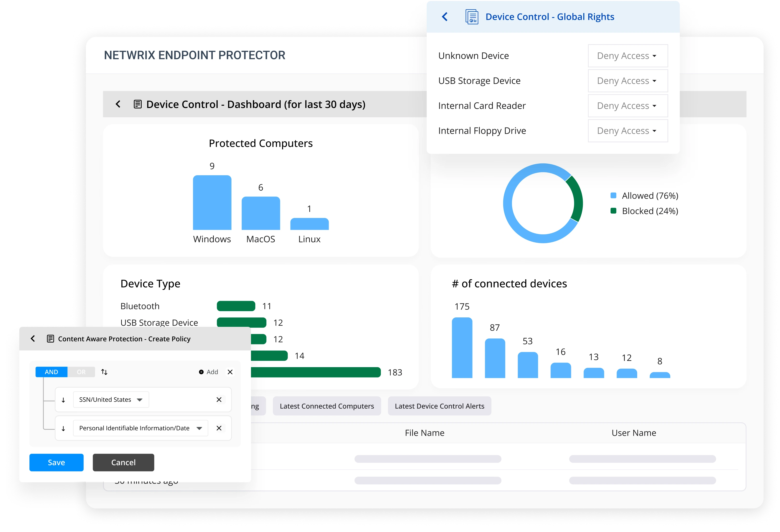This screenshot has height=532, width=780.
Task: Click the 87 bar in connected devices
Action: 495,358
